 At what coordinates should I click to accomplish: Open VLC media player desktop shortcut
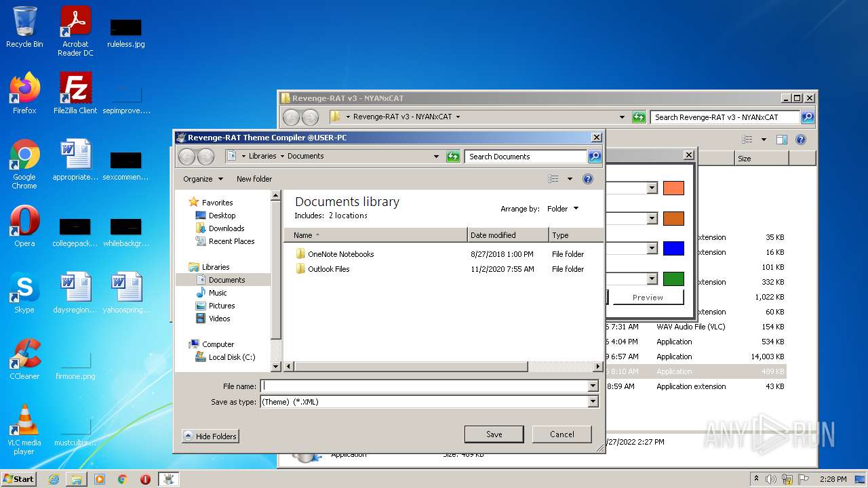[24, 430]
